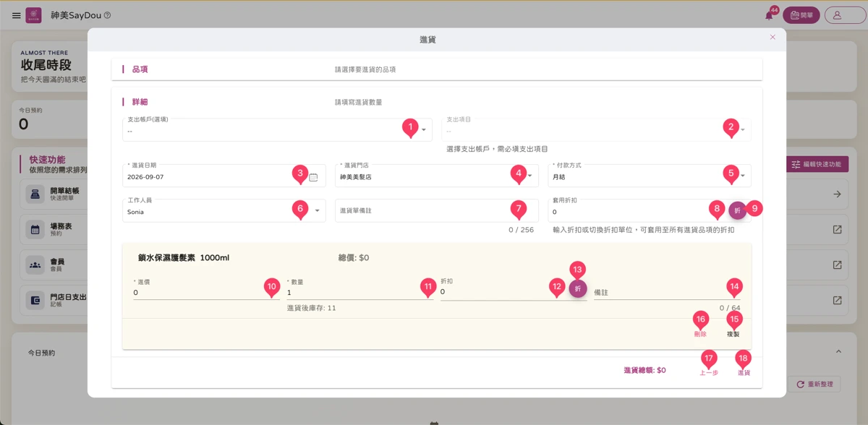Click the 進貨後庫存: 11 text

312,308
